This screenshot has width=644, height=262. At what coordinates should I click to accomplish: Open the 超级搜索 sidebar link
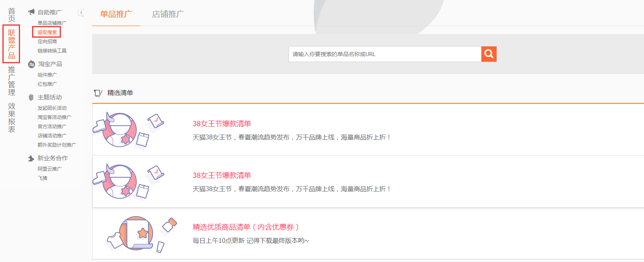[x=47, y=32]
